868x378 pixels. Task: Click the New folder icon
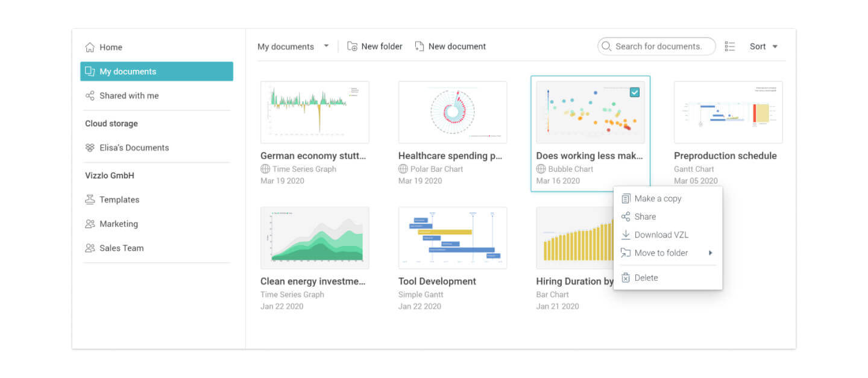click(x=353, y=46)
